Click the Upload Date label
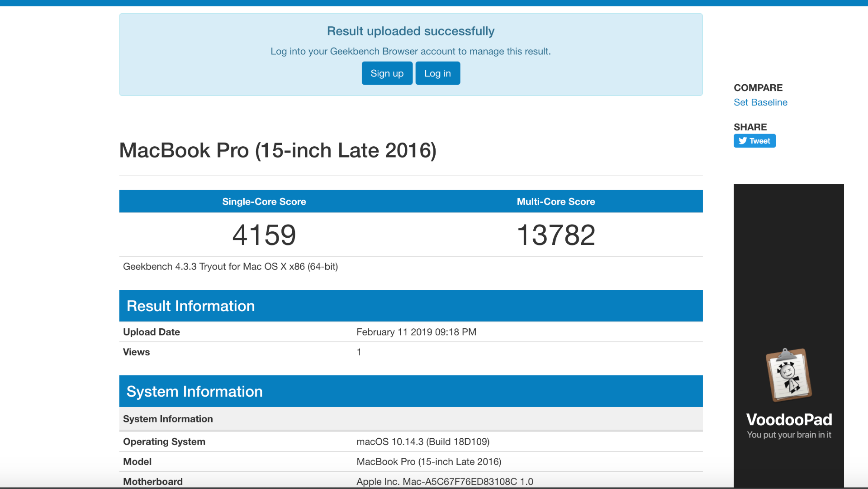The width and height of the screenshot is (868, 489). point(152,332)
